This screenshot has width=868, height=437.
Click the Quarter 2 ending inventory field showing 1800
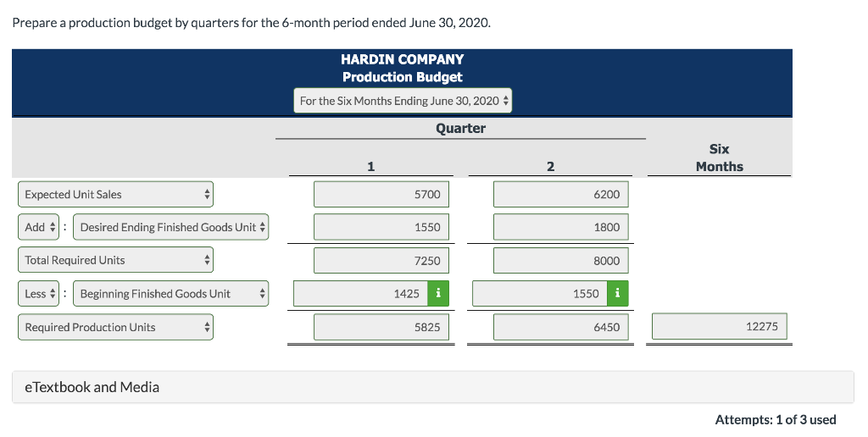(561, 227)
